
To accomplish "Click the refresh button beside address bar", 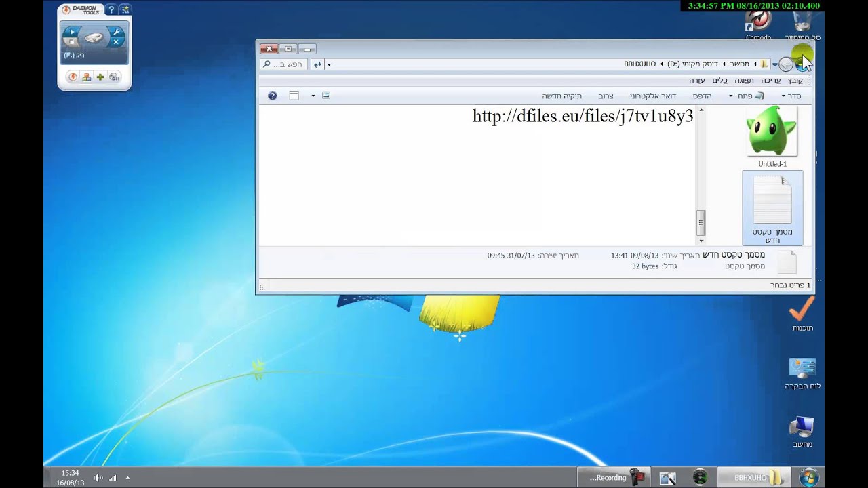I will pos(317,64).
